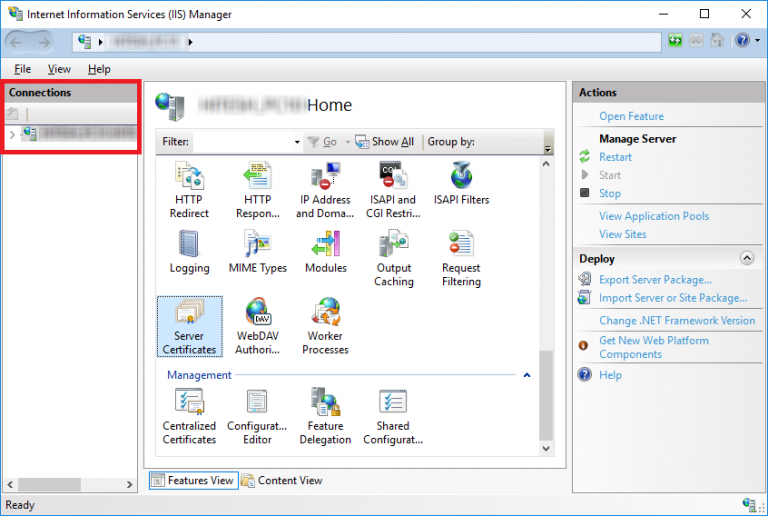Screen dimensions: 768x516
Task: Open the Go button dropdown arrow
Action: pos(348,142)
